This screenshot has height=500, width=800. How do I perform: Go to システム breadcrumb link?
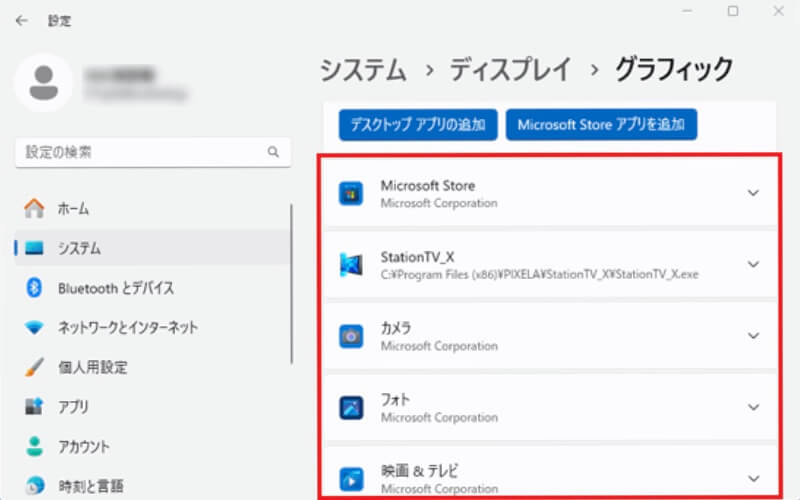click(x=363, y=70)
